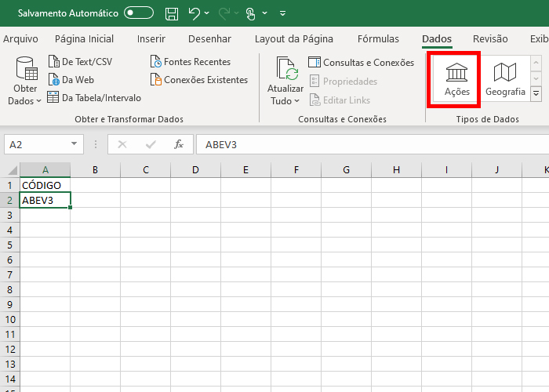Image resolution: width=549 pixels, height=392 pixels.
Task: Select column D header
Action: 195,170
